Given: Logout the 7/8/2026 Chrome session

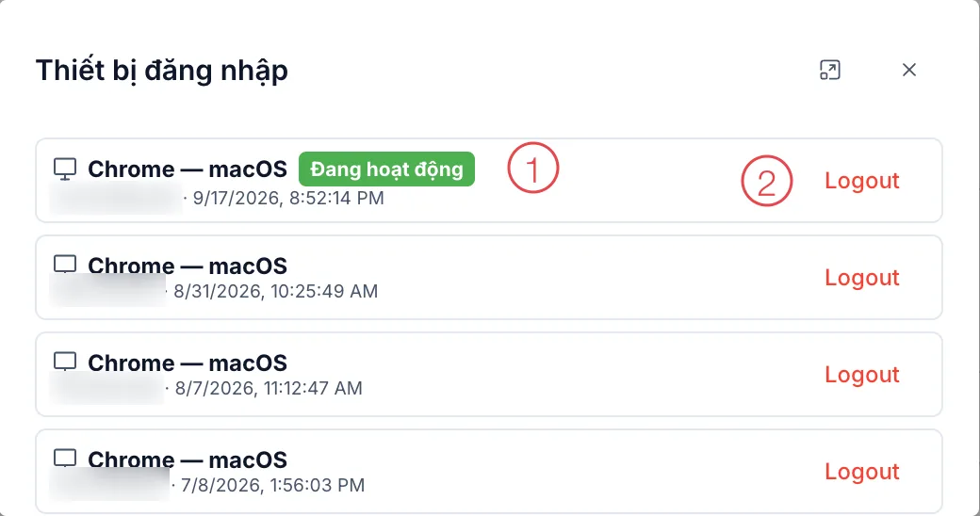Looking at the screenshot, I should [862, 471].
